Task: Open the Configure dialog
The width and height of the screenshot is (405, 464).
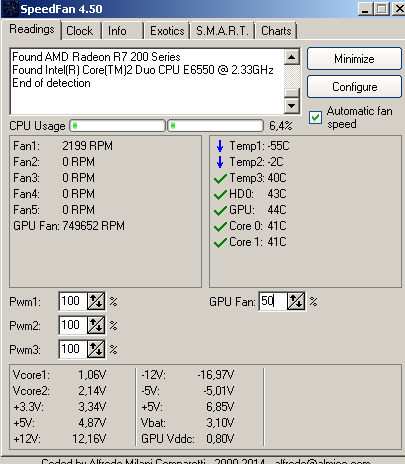Action: [354, 87]
